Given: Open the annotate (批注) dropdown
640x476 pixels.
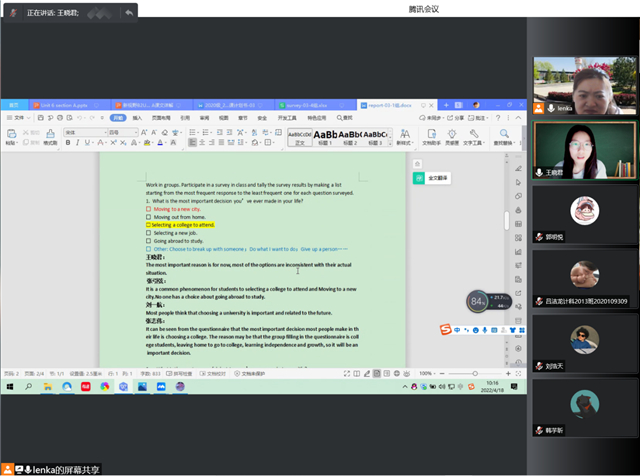Looking at the screenshot, I should click(478, 118).
